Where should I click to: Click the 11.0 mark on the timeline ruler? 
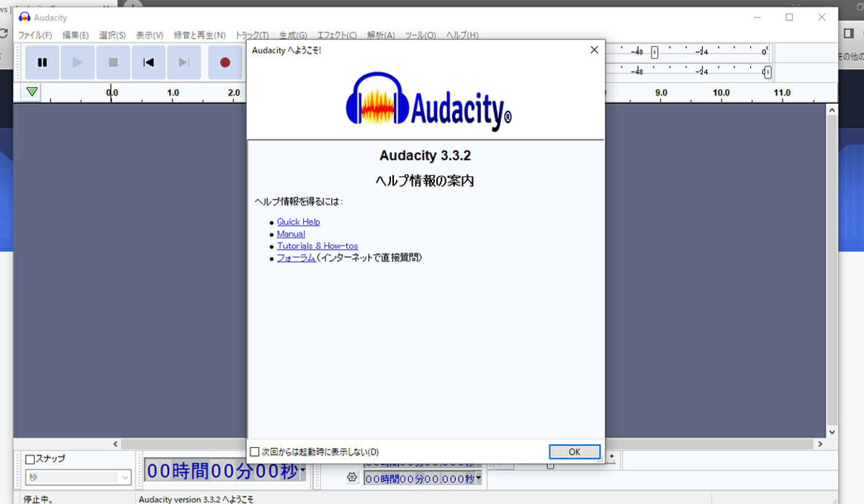(x=782, y=92)
